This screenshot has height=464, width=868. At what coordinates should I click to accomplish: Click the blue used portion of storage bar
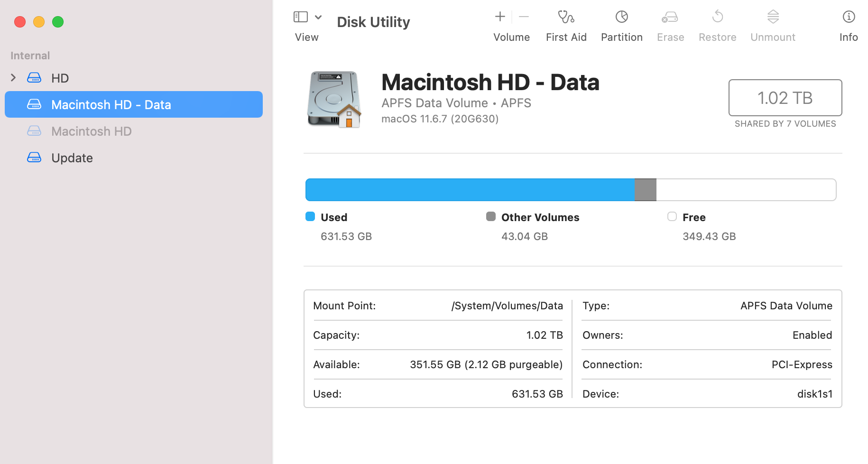pyautogui.click(x=470, y=190)
